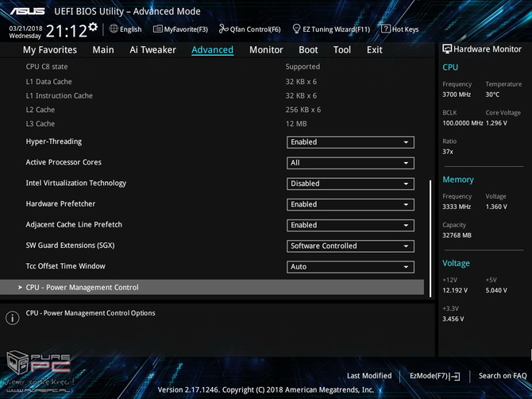This screenshot has height=399, width=532.
Task: Open the Hyper-Threading dropdown
Action: point(350,142)
